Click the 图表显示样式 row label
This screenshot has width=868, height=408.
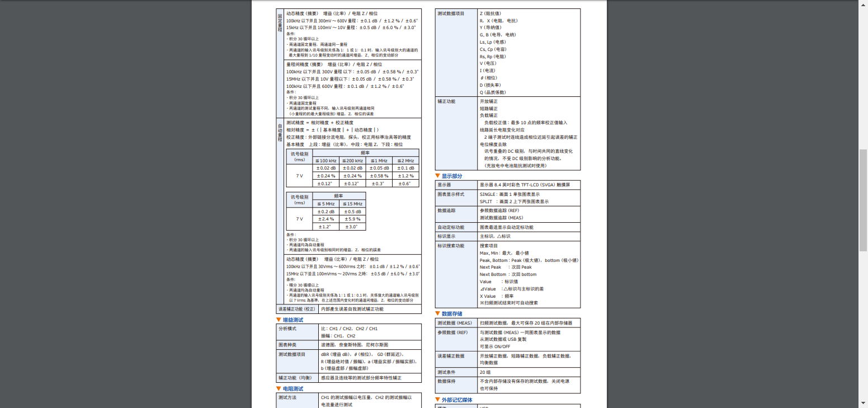(x=451, y=194)
